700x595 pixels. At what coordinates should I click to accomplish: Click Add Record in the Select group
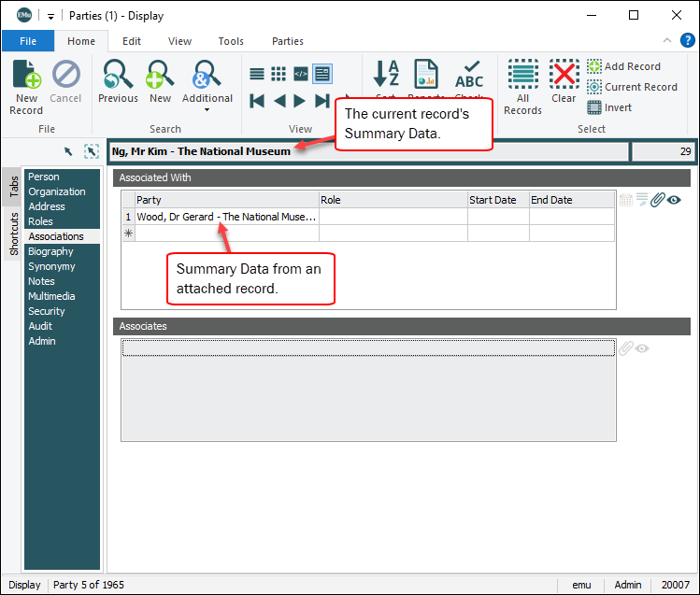click(x=632, y=66)
